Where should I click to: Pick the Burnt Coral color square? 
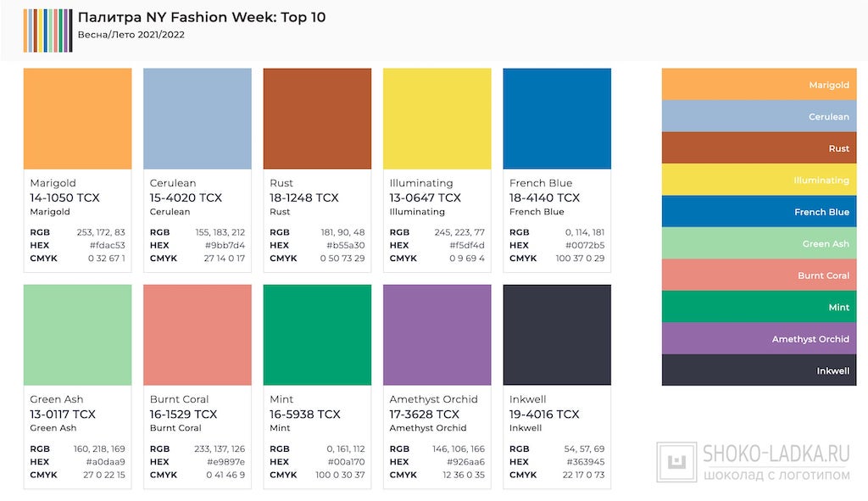(198, 335)
